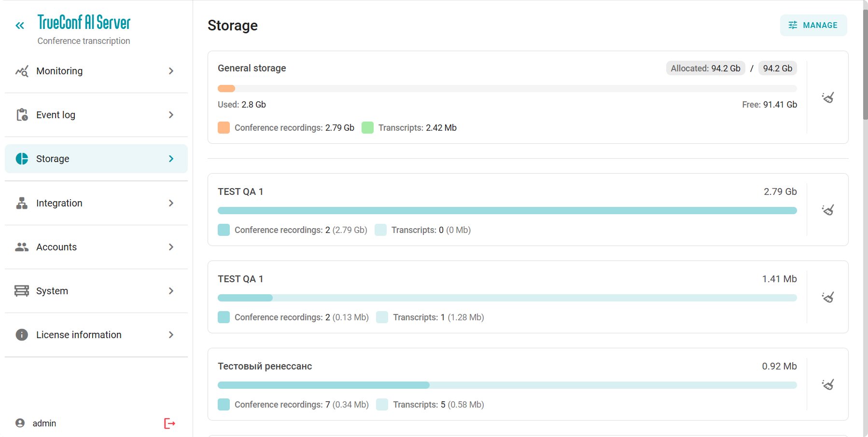Open the Accounts menu item
Screen dimensions: 868x437
point(56,247)
